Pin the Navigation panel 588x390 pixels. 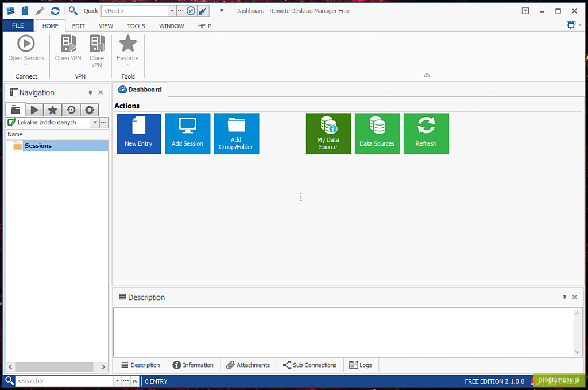[x=90, y=92]
